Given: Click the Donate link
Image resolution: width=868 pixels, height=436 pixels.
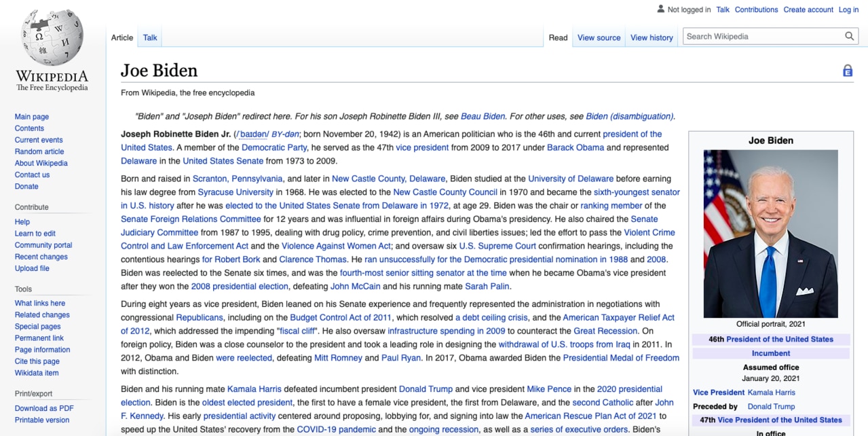Looking at the screenshot, I should [x=26, y=186].
